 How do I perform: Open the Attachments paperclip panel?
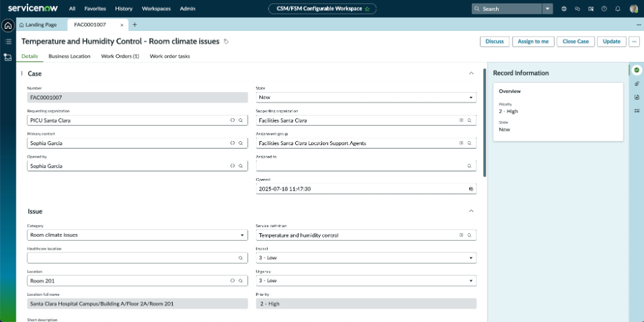[636, 84]
